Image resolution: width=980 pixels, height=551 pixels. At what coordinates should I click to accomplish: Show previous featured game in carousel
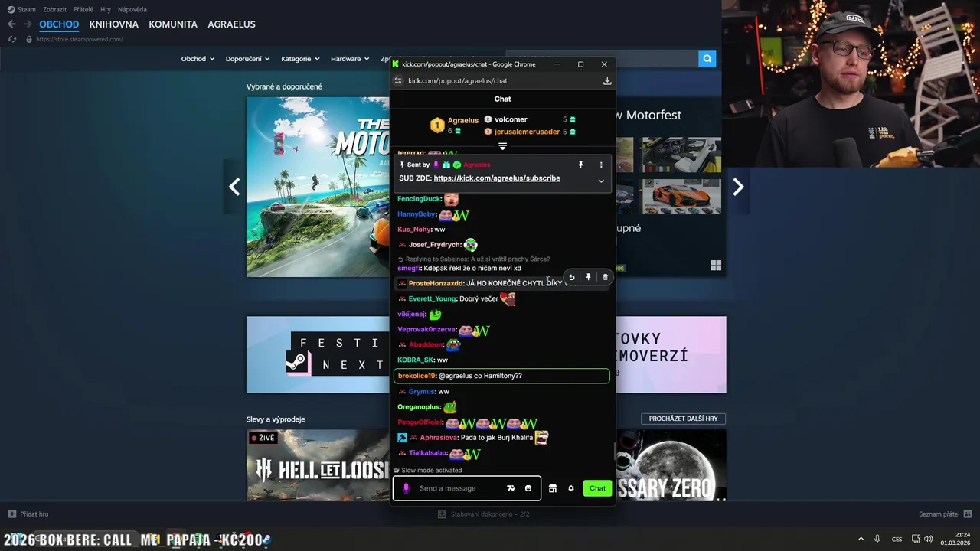(234, 187)
